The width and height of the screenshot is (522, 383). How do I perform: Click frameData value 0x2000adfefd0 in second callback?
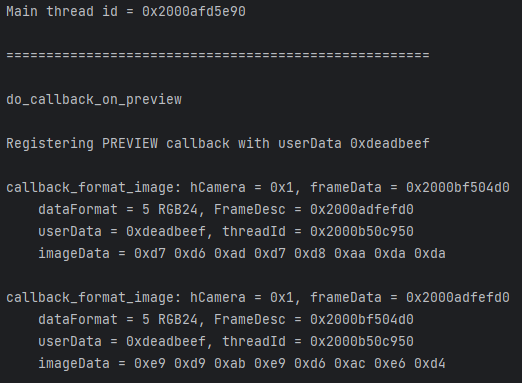[x=457, y=298]
